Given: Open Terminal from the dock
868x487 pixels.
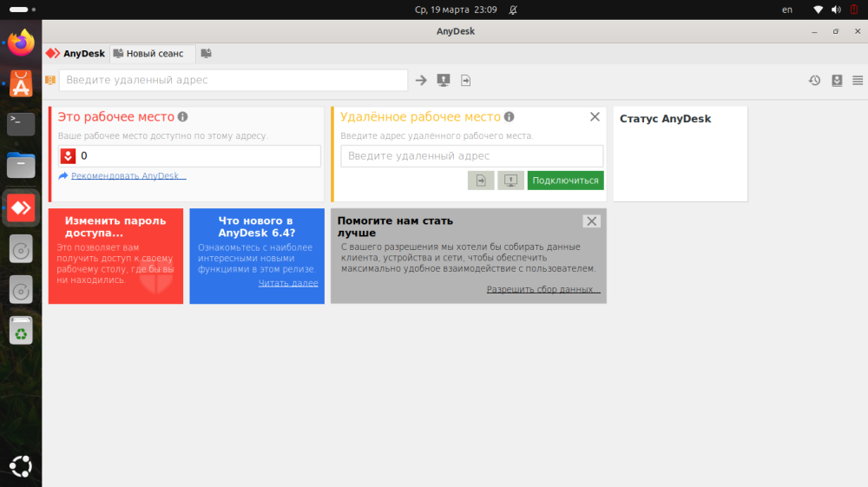Looking at the screenshot, I should pos(21,124).
